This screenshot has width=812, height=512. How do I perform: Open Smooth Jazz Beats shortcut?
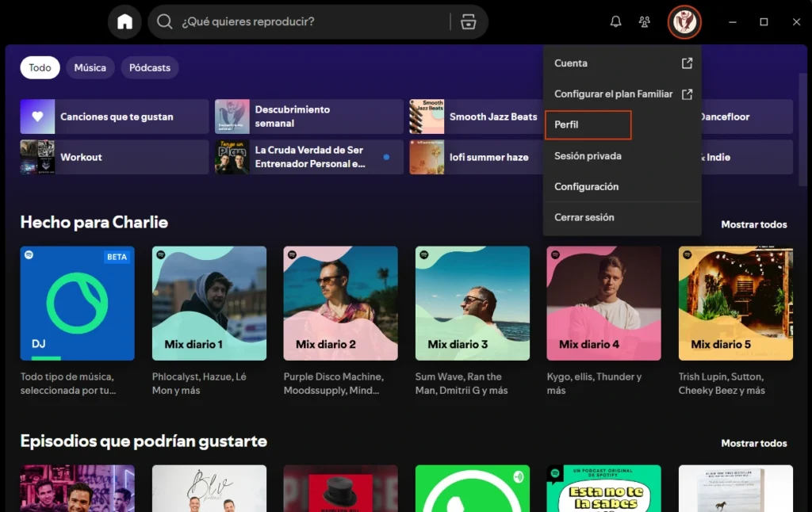click(x=476, y=117)
